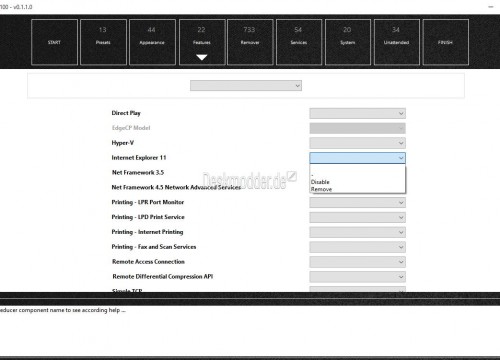
Task: Click the Remote Access Connection label
Action: pyautogui.click(x=148, y=262)
